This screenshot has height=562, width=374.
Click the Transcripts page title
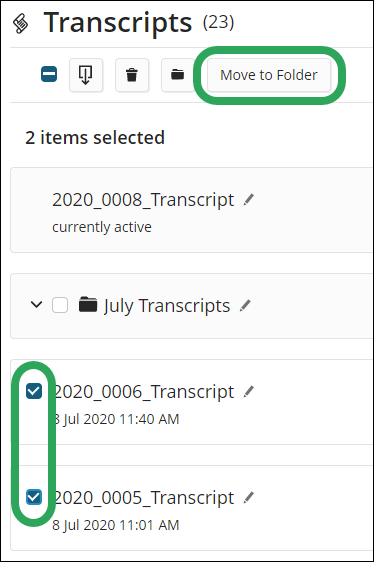point(118,22)
